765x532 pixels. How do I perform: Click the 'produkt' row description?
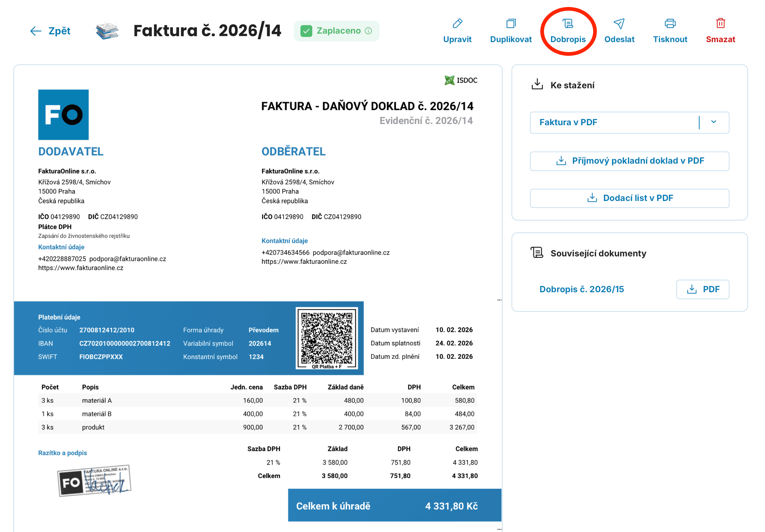point(93,427)
